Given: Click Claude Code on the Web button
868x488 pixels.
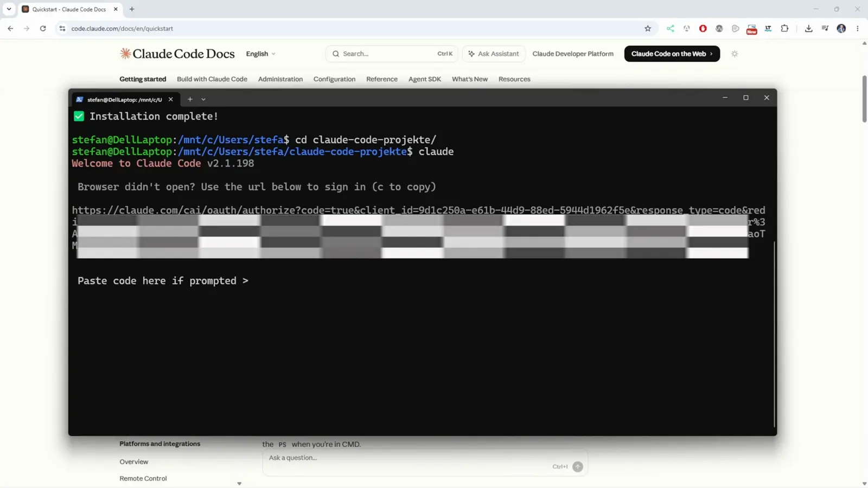Looking at the screenshot, I should pyautogui.click(x=672, y=54).
